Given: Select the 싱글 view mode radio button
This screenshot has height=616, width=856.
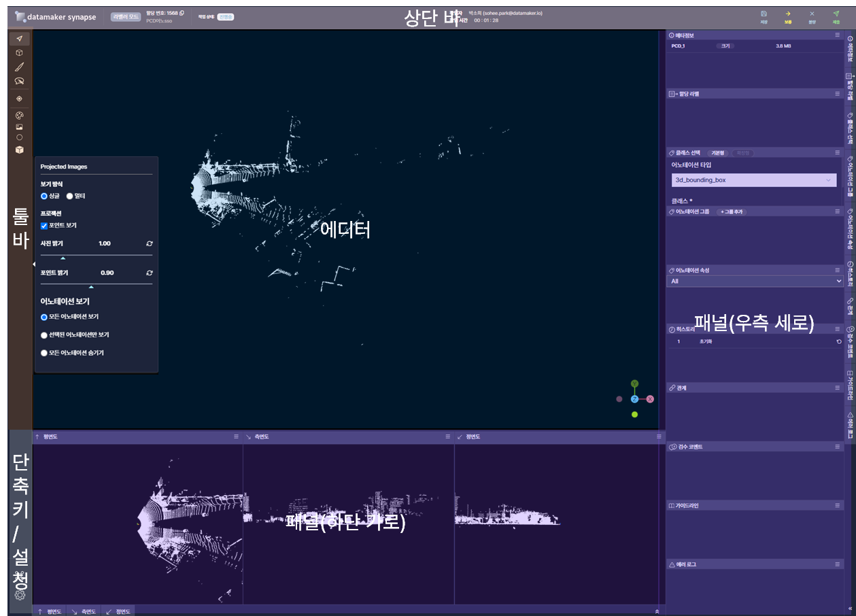Looking at the screenshot, I should click(x=44, y=196).
